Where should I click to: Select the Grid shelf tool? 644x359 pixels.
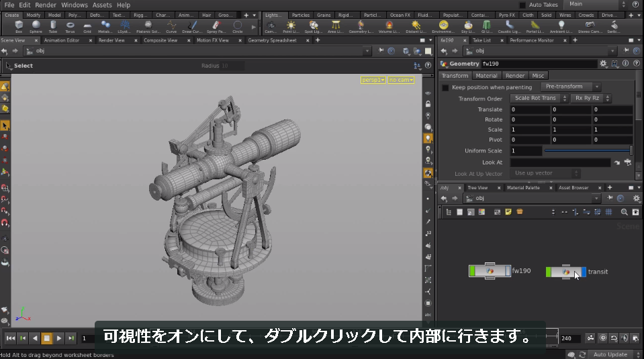[87, 27]
